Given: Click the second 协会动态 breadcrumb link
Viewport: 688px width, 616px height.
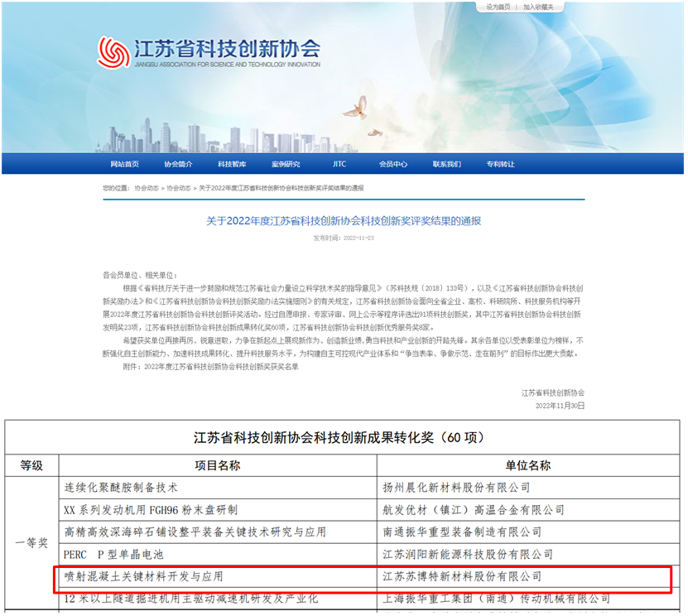Looking at the screenshot, I should 179,188.
